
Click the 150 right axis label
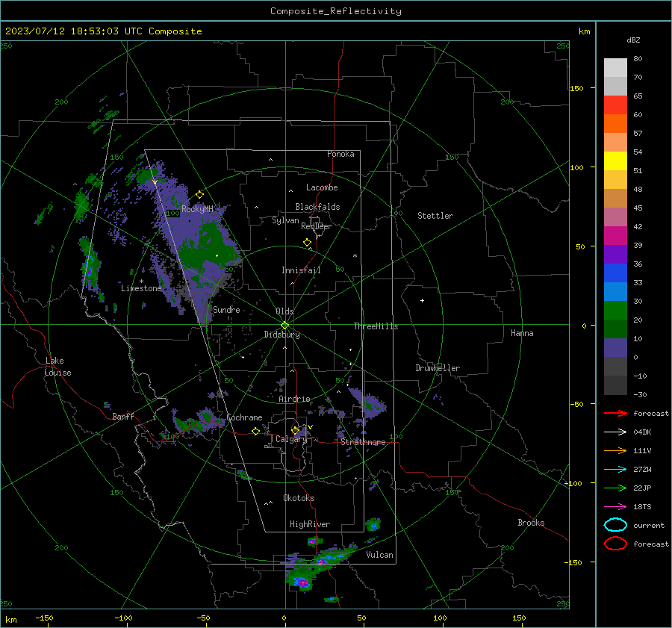[576, 88]
